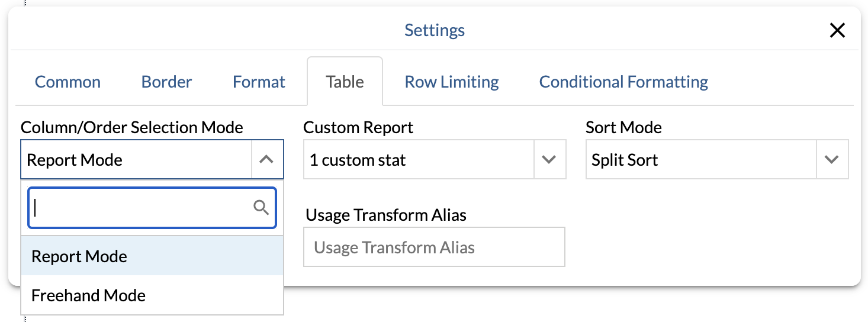The height and width of the screenshot is (322, 868).
Task: Switch to the Conditional Formatting tab
Action: click(623, 82)
